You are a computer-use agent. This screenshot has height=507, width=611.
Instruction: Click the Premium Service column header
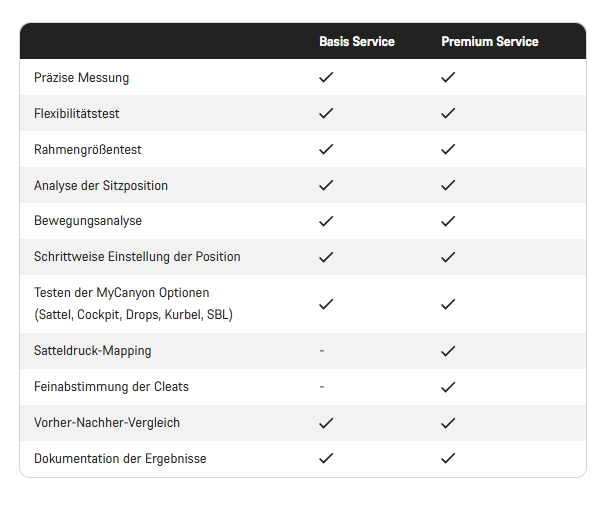[490, 42]
